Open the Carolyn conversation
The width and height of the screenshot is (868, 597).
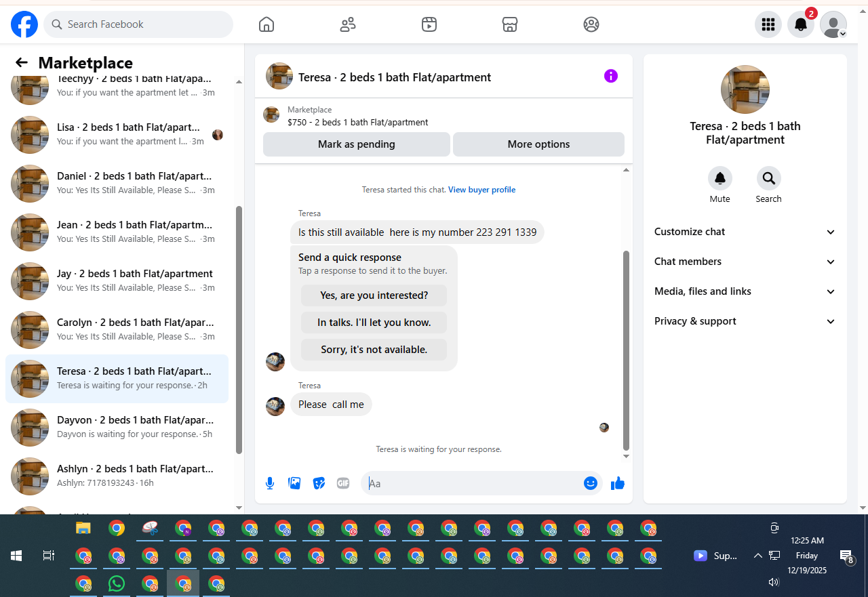coord(117,330)
